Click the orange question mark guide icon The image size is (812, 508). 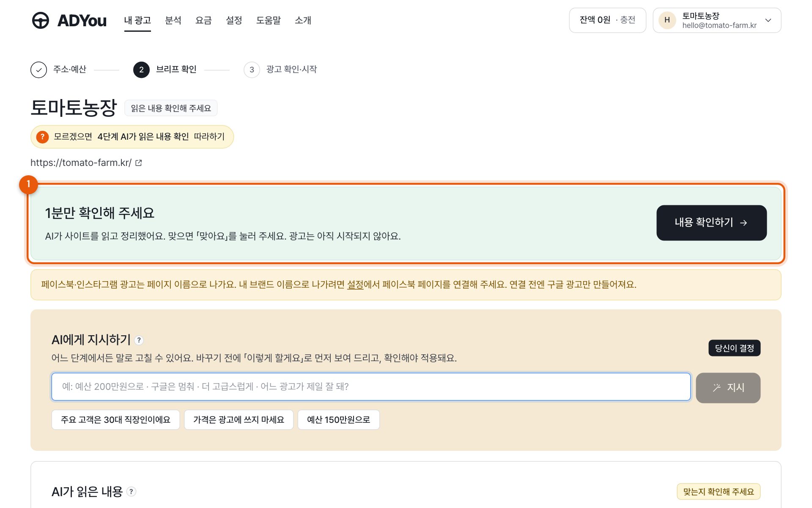pyautogui.click(x=42, y=137)
